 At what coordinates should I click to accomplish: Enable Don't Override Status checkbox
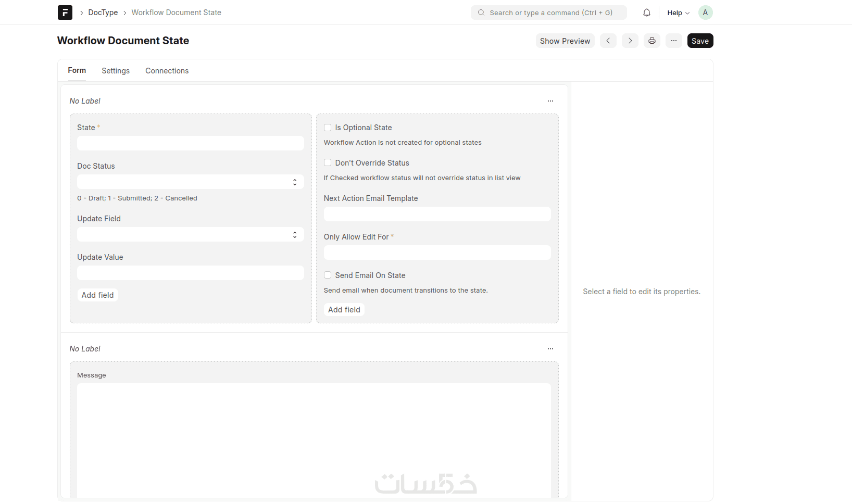tap(328, 163)
